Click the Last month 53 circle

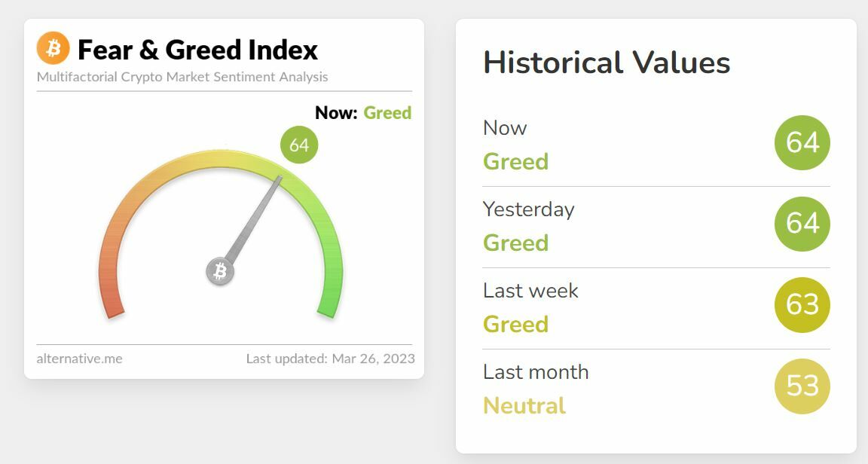[802, 386]
